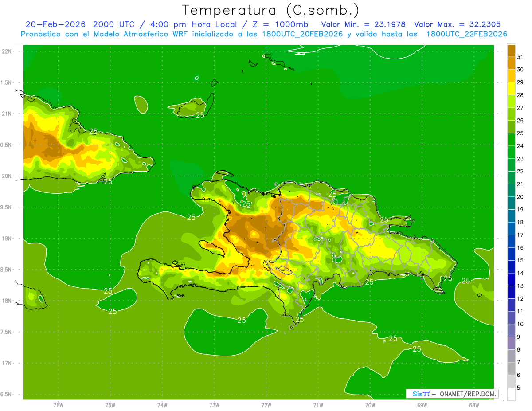Click 'Valor Min. = 23.1978' in the header

click(x=363, y=24)
